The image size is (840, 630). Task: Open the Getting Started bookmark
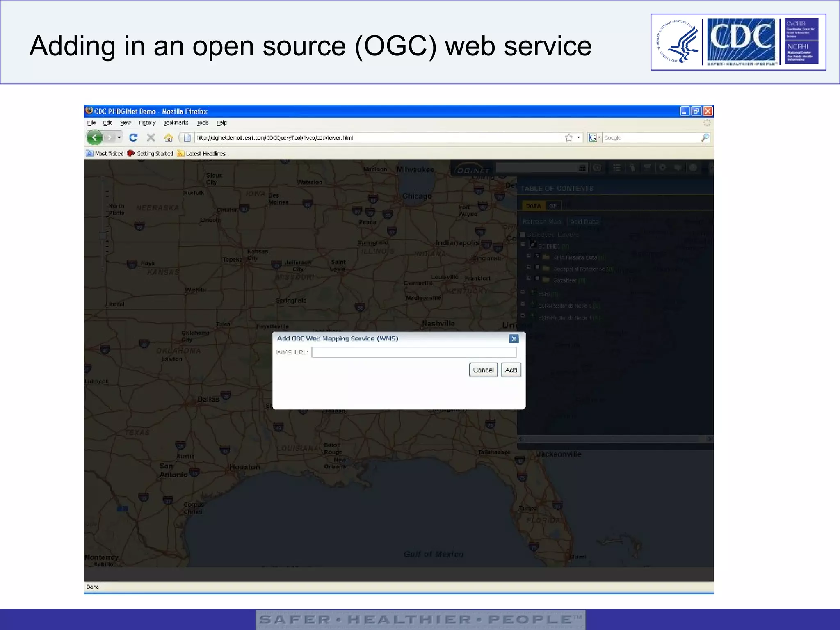150,153
